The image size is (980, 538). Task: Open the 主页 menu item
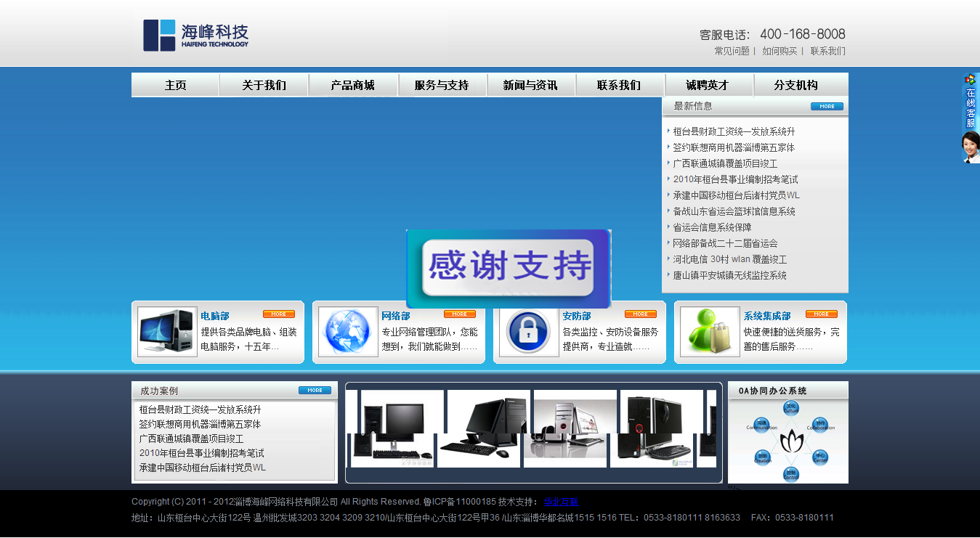[x=175, y=85]
